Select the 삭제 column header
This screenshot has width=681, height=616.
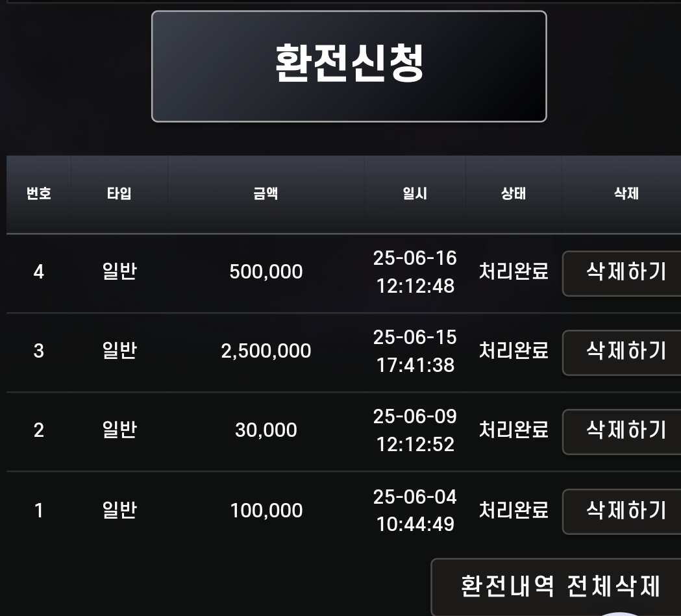[x=626, y=193]
